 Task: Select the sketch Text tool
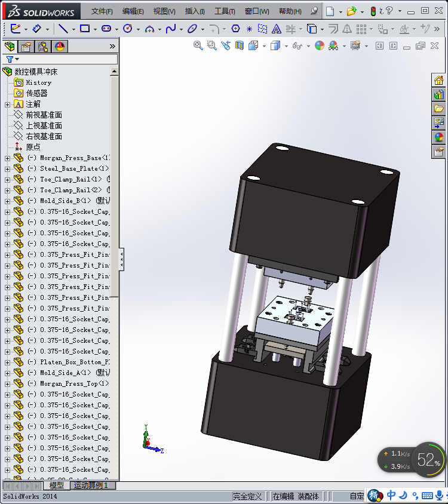point(276,29)
